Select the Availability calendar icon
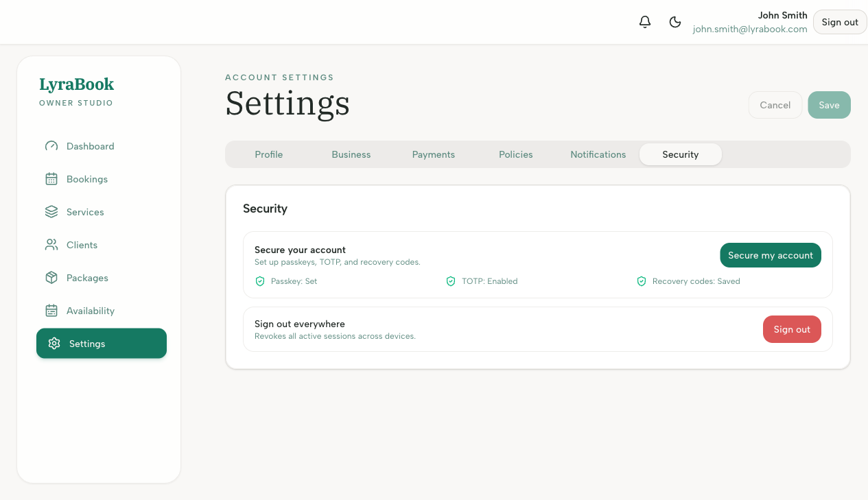The image size is (868, 500). point(51,310)
